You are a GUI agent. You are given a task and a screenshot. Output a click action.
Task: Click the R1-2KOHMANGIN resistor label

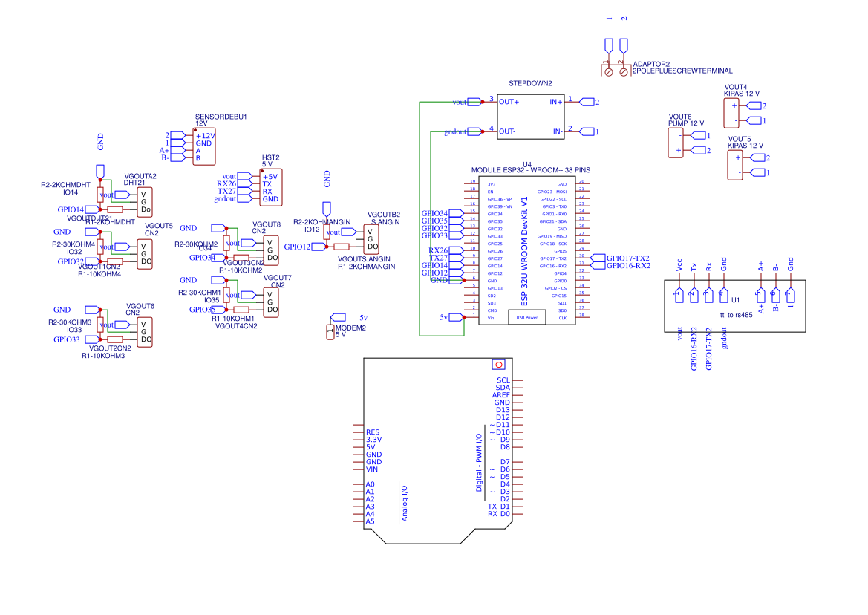click(367, 266)
